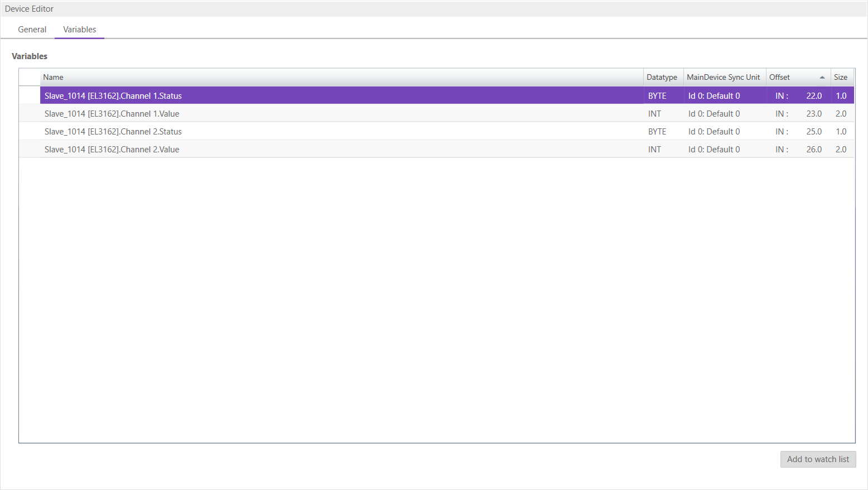This screenshot has height=490, width=868.
Task: Click the offset 22.0 cell in selected row
Action: [813, 96]
